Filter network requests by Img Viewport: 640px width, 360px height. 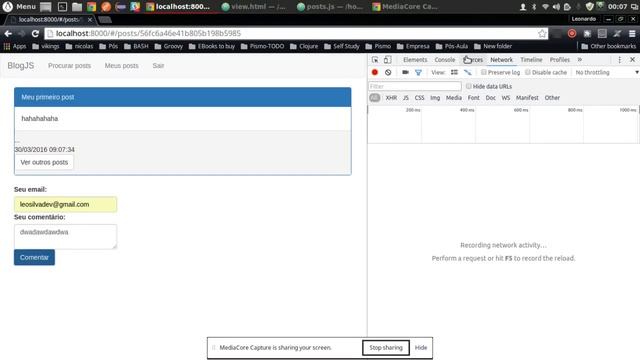pos(435,98)
